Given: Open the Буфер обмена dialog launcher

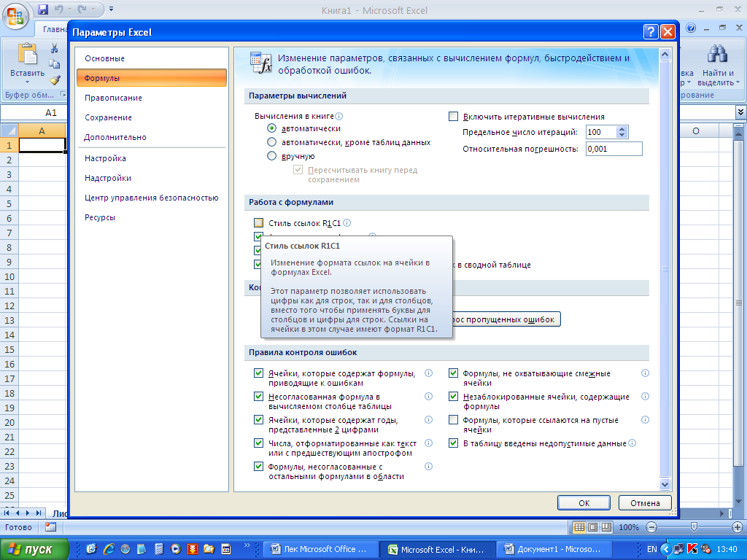Looking at the screenshot, I should click(x=63, y=95).
